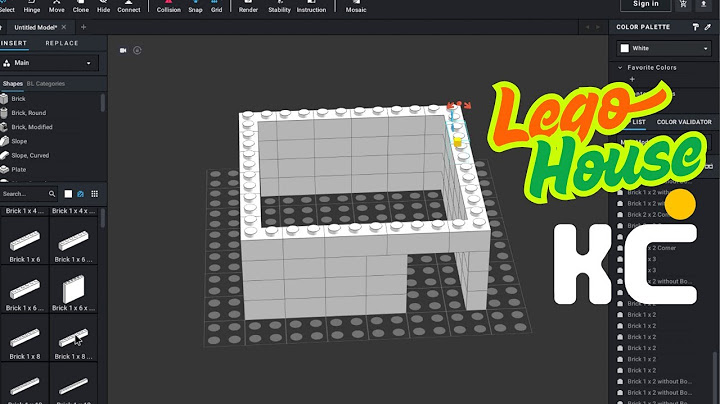Collapse the Favorite Colors section
The image size is (720, 404).
point(620,67)
